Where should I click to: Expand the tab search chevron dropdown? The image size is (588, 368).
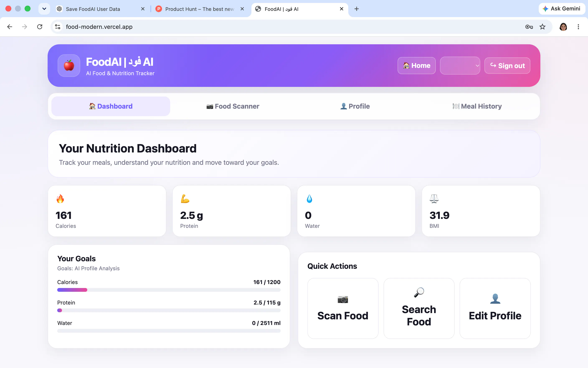point(44,9)
